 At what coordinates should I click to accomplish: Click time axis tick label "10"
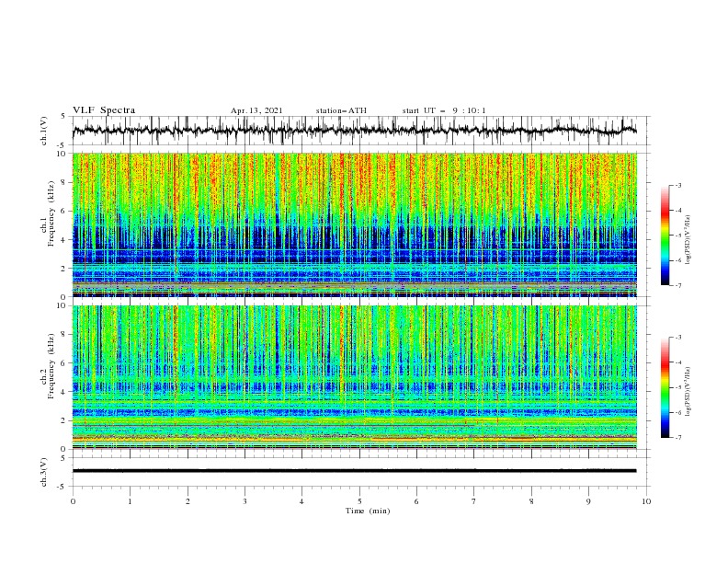click(646, 501)
